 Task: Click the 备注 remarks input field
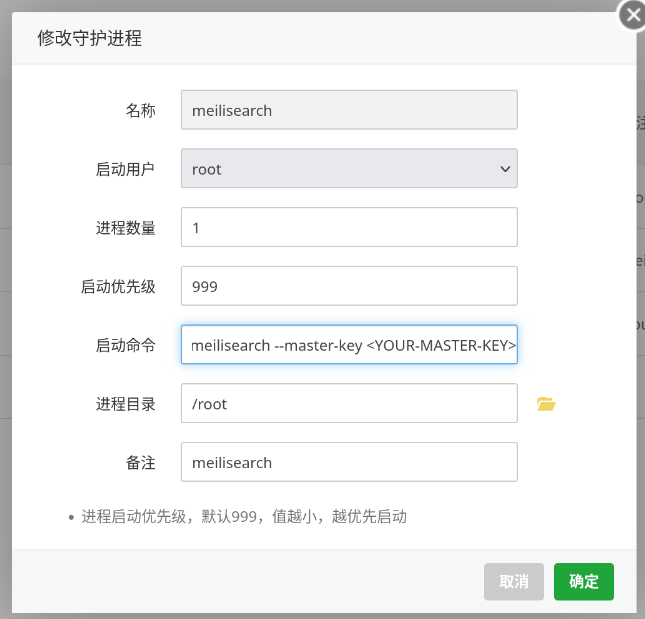point(349,463)
